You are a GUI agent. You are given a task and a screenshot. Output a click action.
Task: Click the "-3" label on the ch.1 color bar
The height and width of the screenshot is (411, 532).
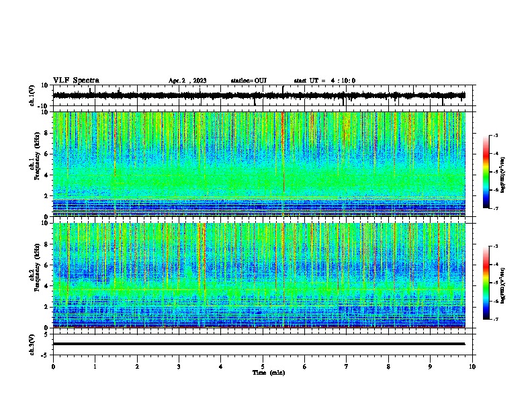pos(495,135)
